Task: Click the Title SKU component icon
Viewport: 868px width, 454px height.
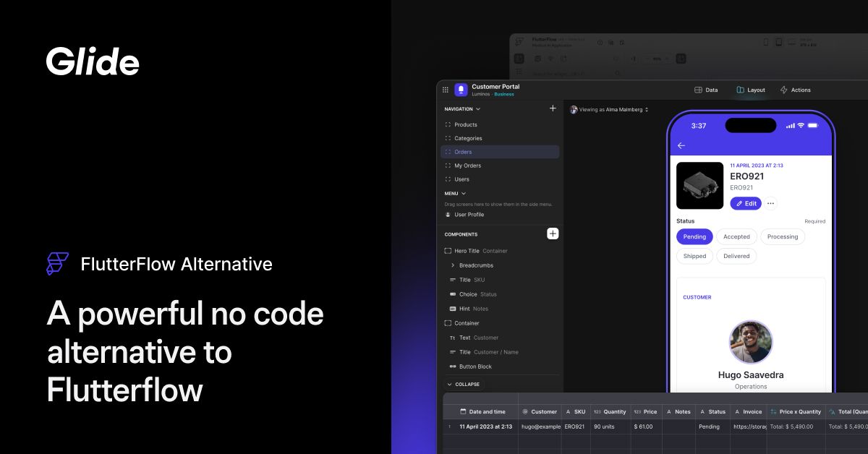Action: (453, 280)
